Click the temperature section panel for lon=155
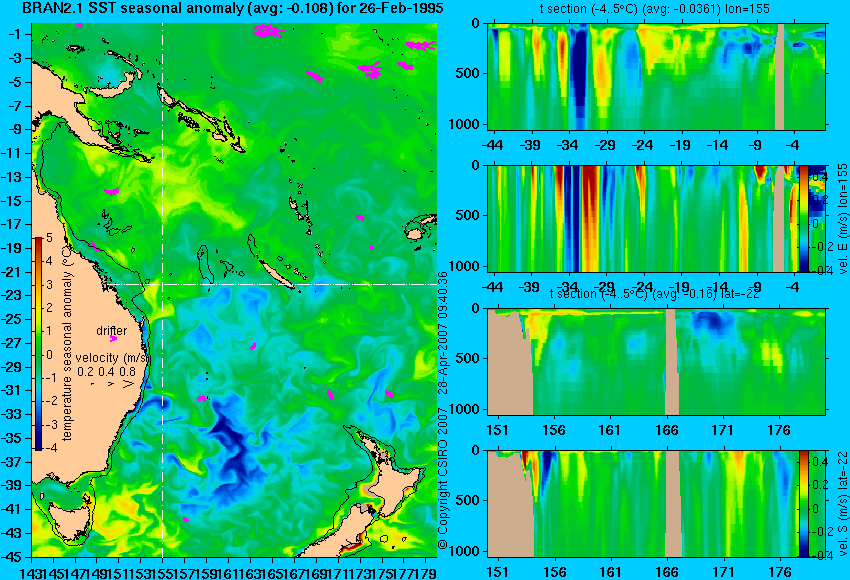Image resolution: width=850 pixels, height=580 pixels. coord(656,76)
